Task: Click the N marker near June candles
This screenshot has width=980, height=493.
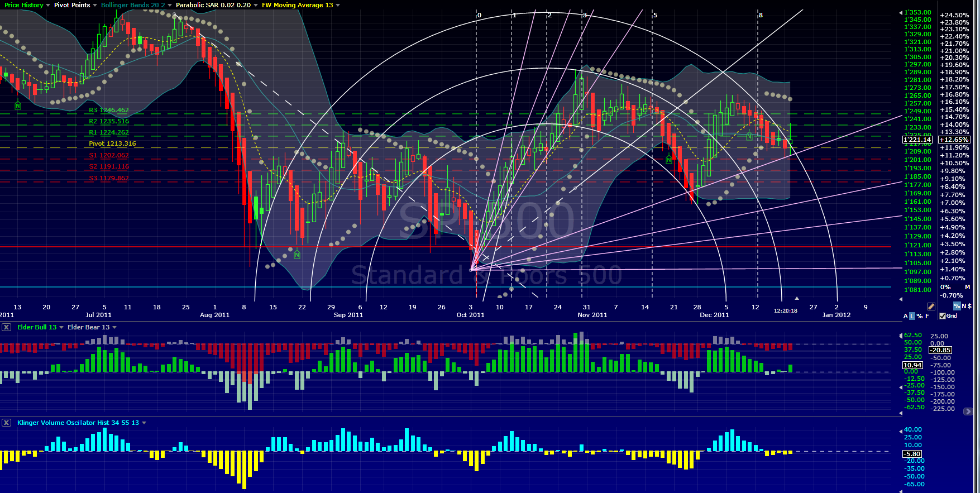Action: click(x=18, y=105)
